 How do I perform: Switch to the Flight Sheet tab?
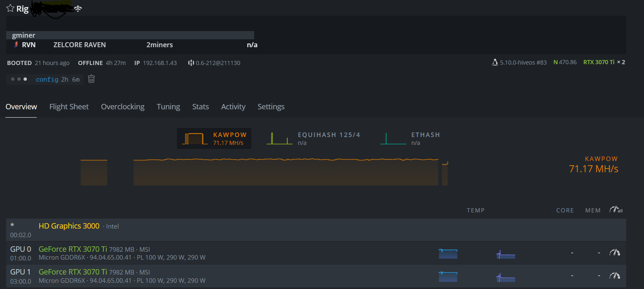(69, 107)
